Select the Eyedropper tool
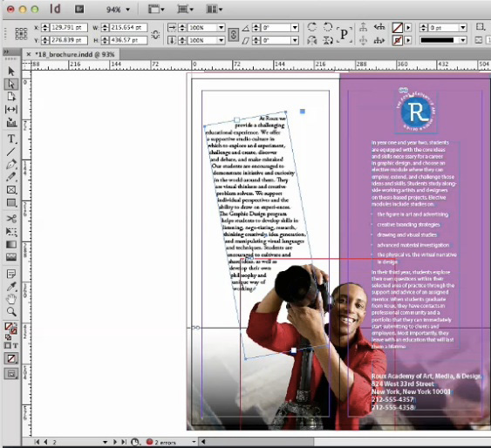 pos(11,287)
